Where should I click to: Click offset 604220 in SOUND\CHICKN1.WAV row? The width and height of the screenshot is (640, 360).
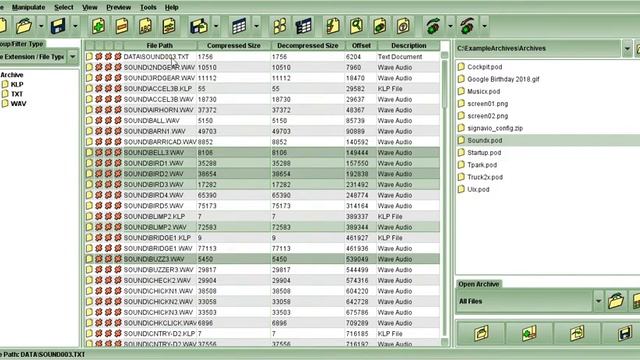(357, 291)
